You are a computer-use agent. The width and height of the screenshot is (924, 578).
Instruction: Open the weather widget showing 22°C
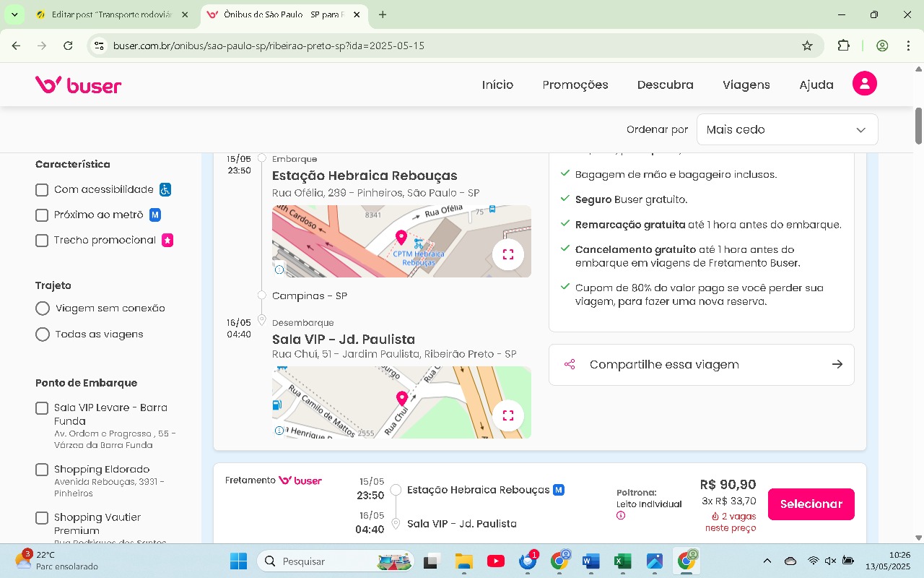click(x=56, y=561)
